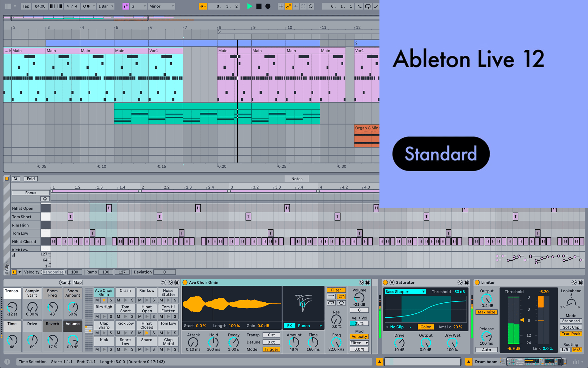Click the headphone preview icon in MIDI editor
This screenshot has width=588, height=368.
[x=45, y=199]
